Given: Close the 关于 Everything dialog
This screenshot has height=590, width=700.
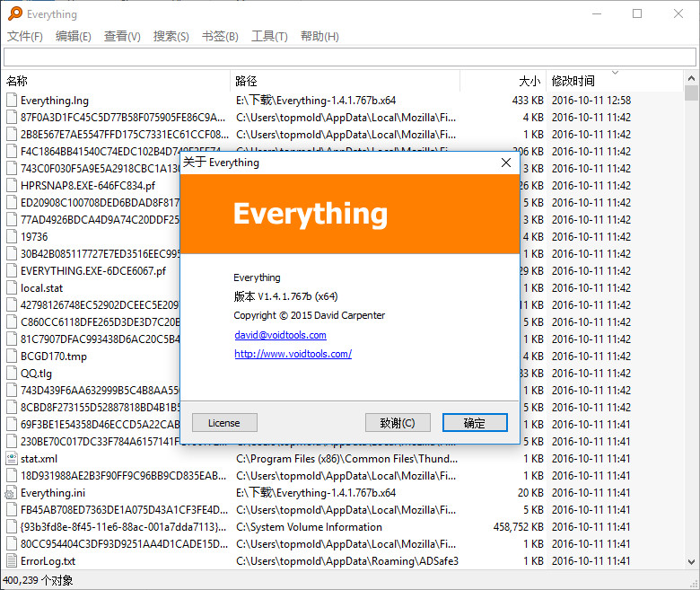Looking at the screenshot, I should pos(506,163).
